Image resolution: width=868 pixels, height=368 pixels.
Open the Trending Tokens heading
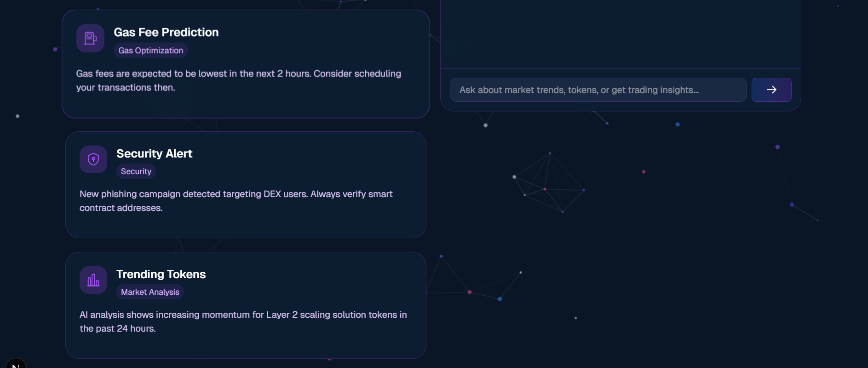[161, 274]
